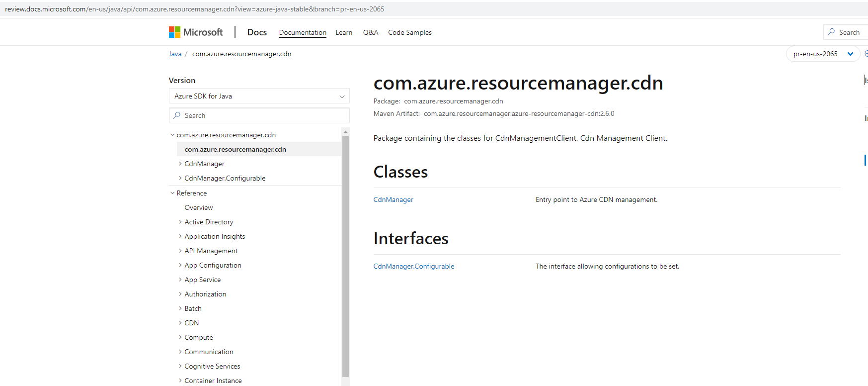Expand the Cognitive Services tree item
Screen dimensions: 868x386
[x=180, y=366]
